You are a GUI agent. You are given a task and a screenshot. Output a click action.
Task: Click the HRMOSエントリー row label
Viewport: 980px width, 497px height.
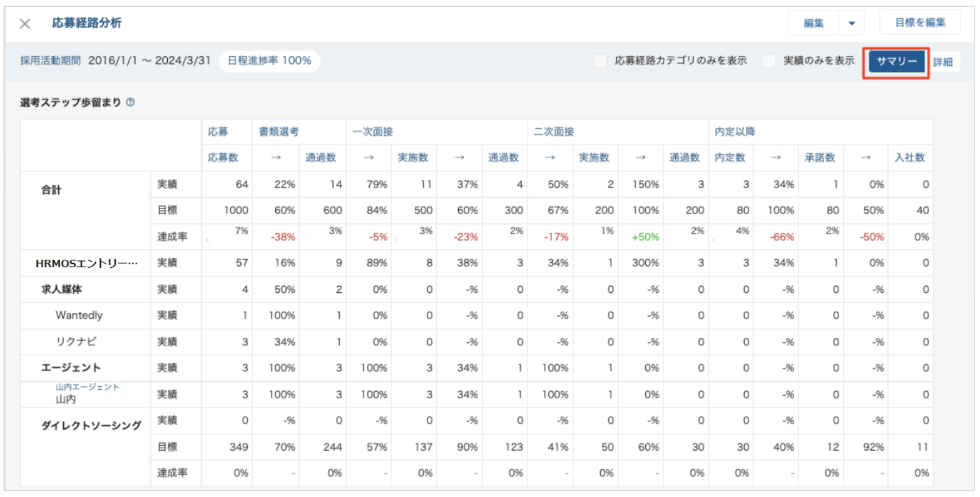(86, 264)
